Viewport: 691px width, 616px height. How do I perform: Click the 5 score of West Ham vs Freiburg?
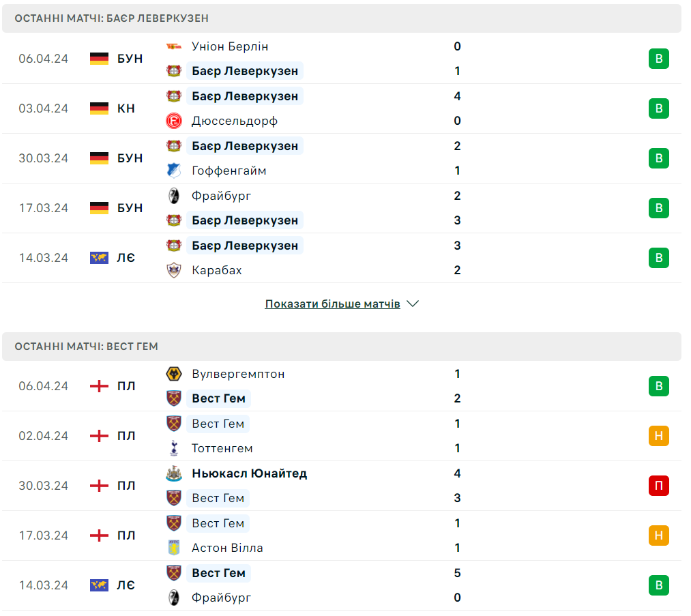pos(457,573)
